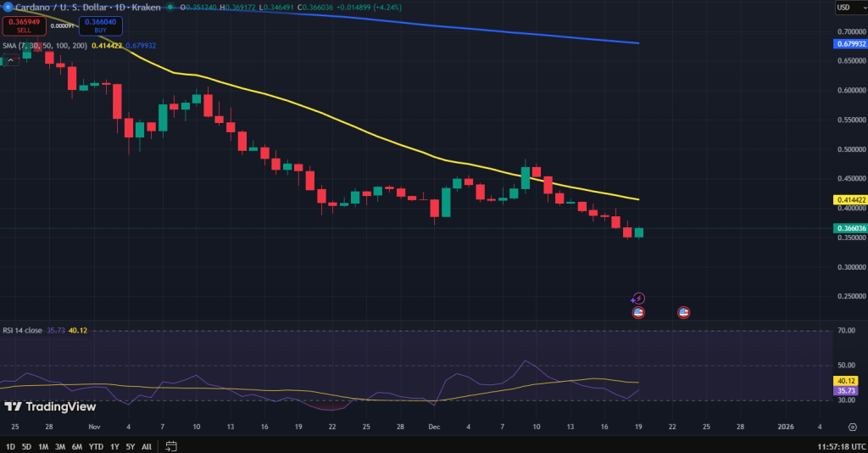Click the 11:57:18 UTC timezone clock
This screenshot has width=868, height=453.
click(842, 446)
